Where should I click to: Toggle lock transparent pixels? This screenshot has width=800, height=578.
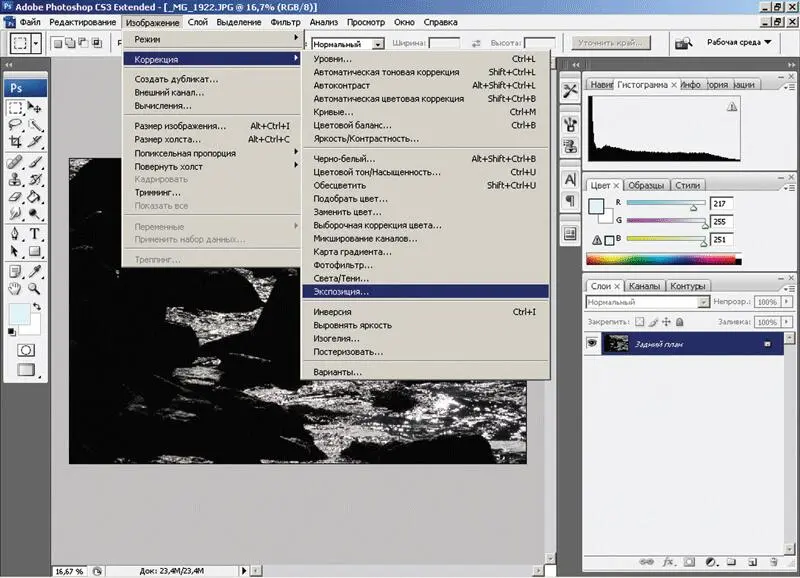coord(639,322)
